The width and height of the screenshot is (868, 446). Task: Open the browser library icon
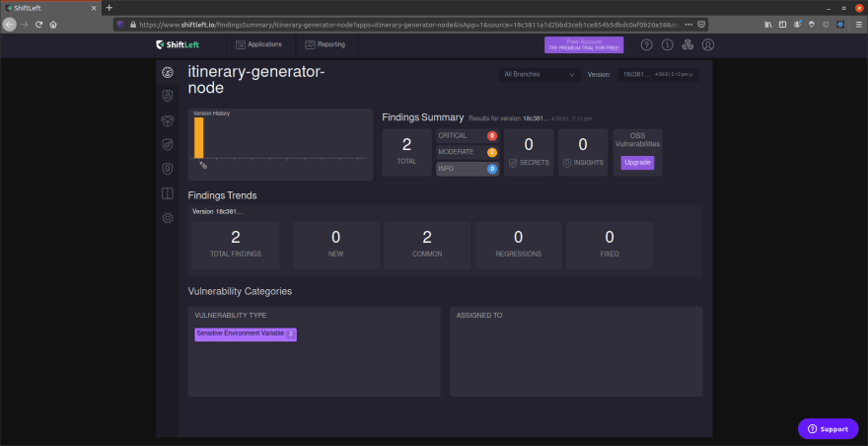pyautogui.click(x=767, y=25)
